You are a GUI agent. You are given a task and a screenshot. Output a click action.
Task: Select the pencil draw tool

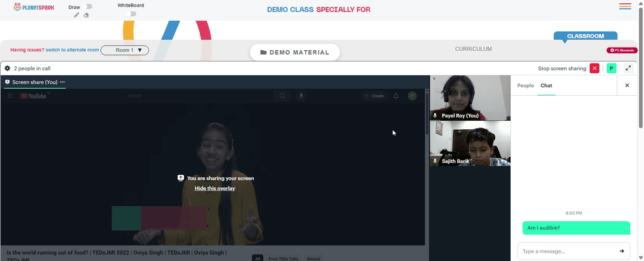coord(77,15)
